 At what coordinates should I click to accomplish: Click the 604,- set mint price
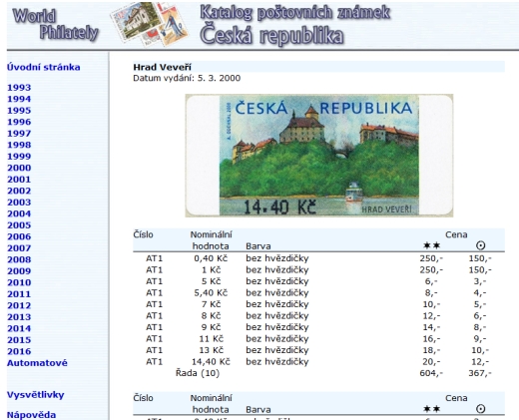point(431,373)
